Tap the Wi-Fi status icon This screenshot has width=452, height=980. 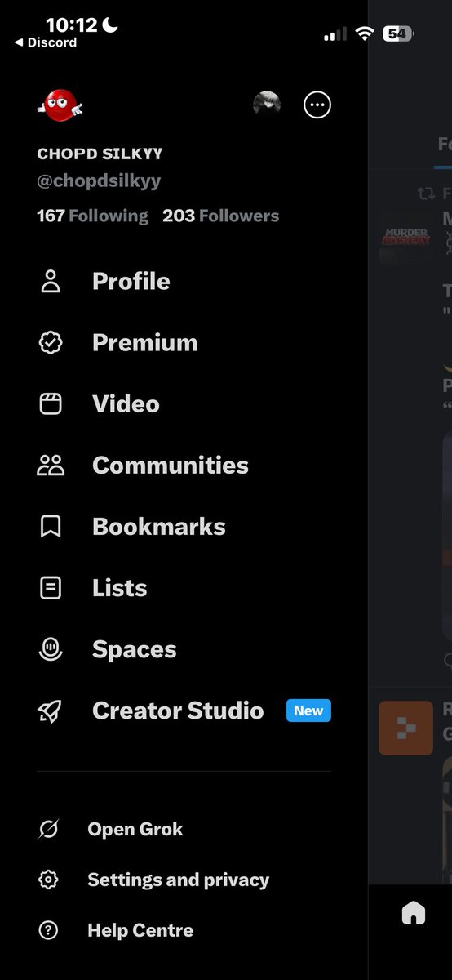tap(365, 33)
